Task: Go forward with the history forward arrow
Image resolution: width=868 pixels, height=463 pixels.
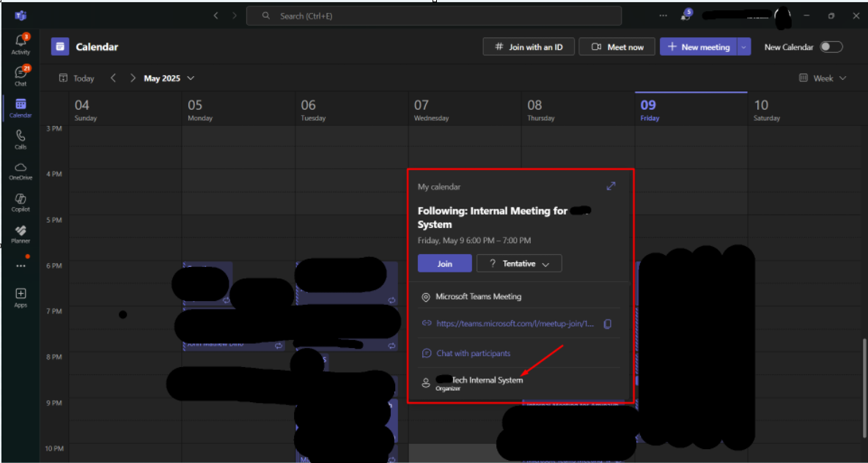Action: tap(234, 16)
